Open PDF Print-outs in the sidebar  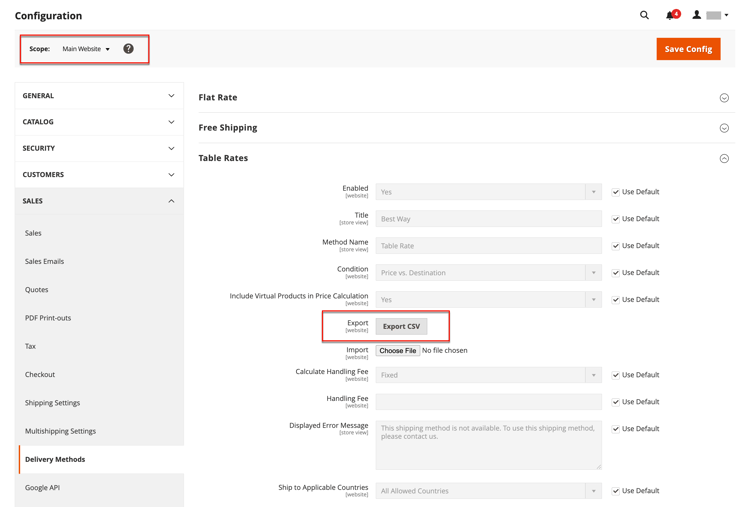48,318
